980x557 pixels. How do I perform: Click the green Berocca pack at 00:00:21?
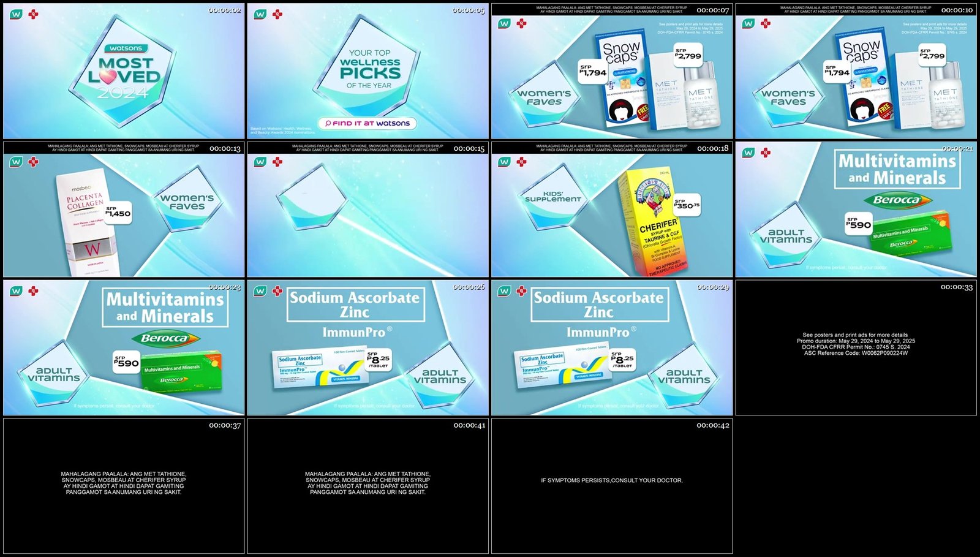point(910,233)
